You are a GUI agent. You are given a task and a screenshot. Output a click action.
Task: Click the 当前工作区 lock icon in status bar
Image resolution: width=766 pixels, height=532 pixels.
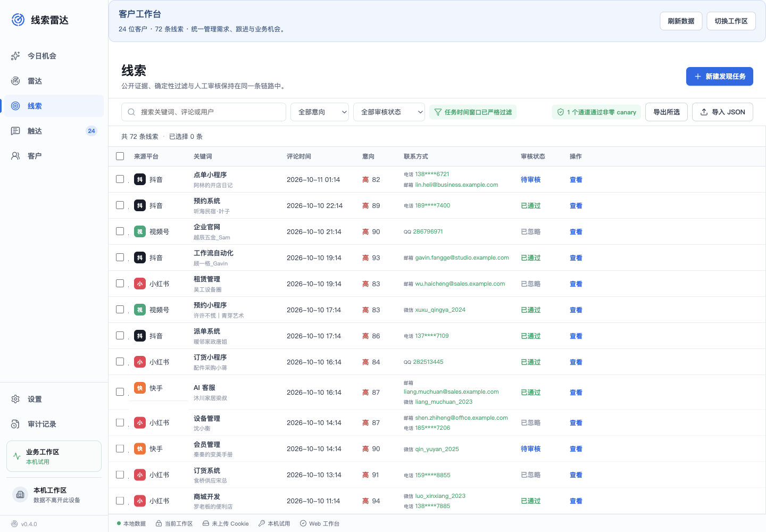click(159, 523)
